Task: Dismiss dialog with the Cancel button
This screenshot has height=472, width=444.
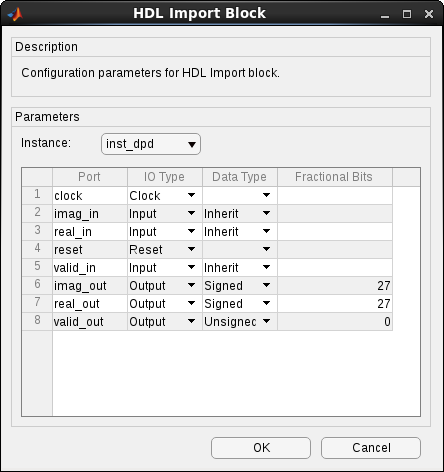Action: [x=371, y=448]
